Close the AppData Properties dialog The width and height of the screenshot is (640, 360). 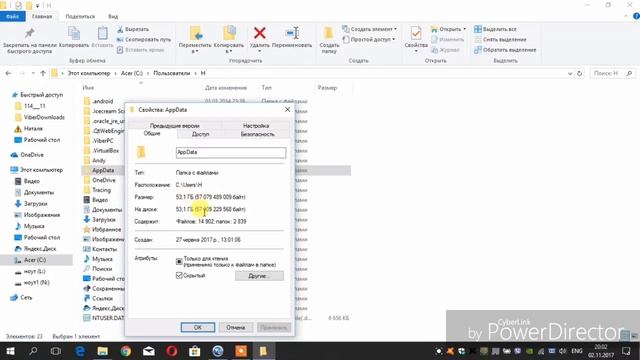[287, 109]
